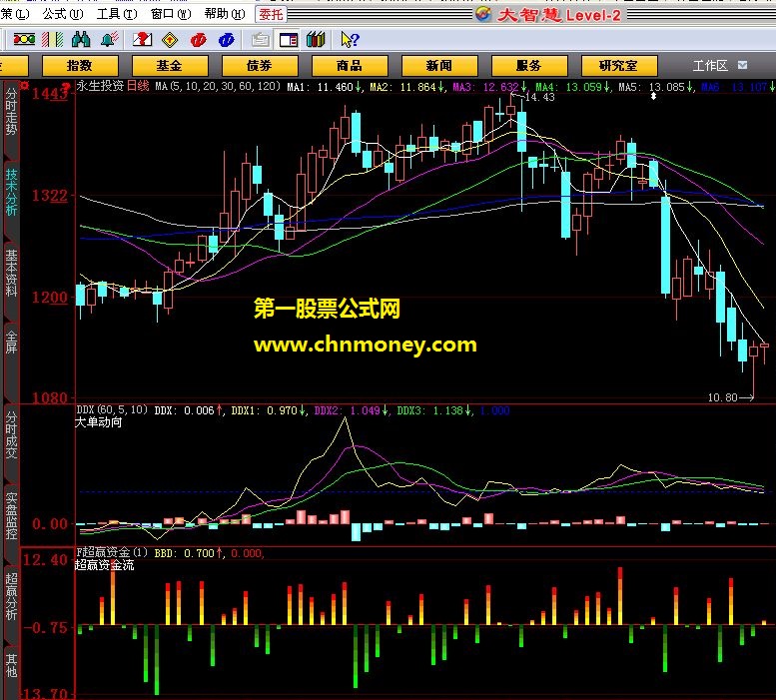
Task: Open the 工具(T) menu
Action: click(x=117, y=14)
